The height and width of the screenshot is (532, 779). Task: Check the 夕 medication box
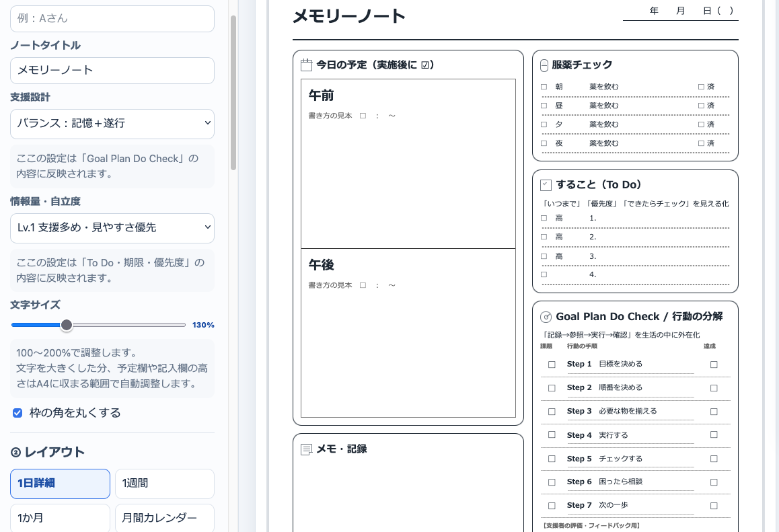(544, 124)
